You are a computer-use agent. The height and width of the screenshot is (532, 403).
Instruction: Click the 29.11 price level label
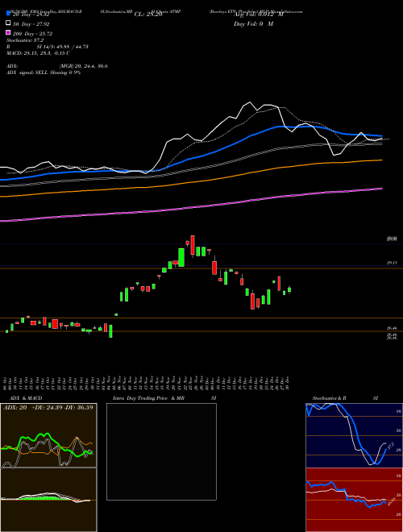pos(392,263)
